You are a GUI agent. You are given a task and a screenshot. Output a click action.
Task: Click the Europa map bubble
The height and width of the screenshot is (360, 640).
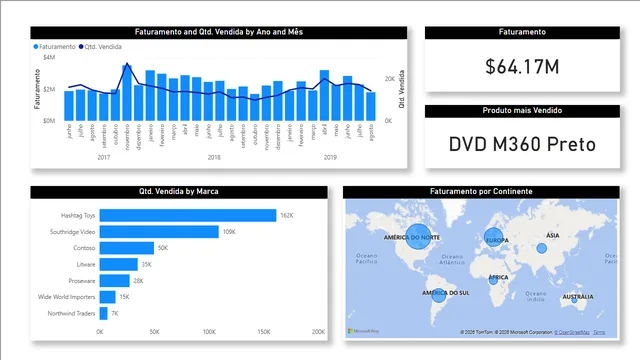pos(493,237)
